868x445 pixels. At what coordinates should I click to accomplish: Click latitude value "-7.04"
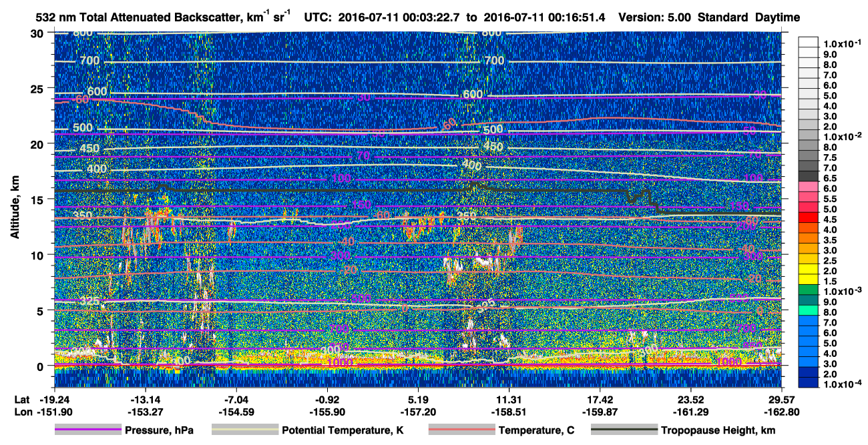coord(236,399)
